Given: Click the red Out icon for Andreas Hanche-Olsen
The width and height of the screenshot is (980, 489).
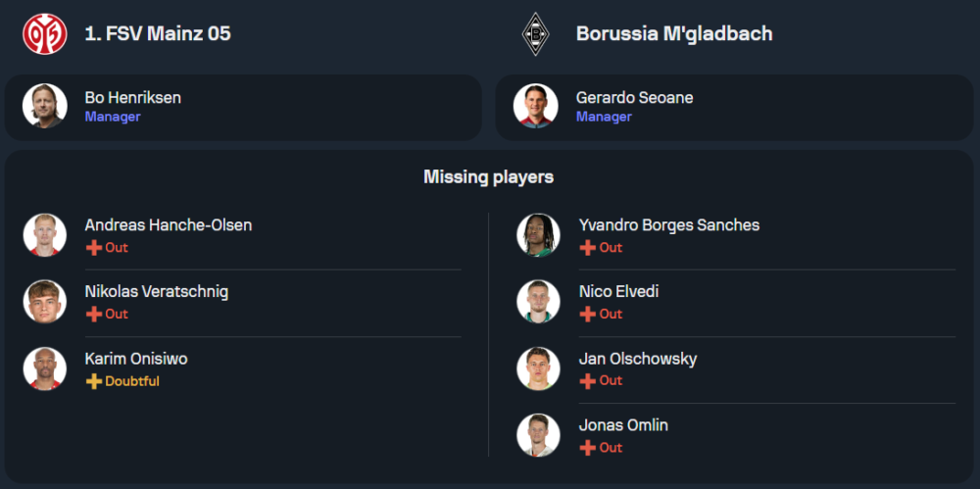Looking at the screenshot, I should 94,248.
